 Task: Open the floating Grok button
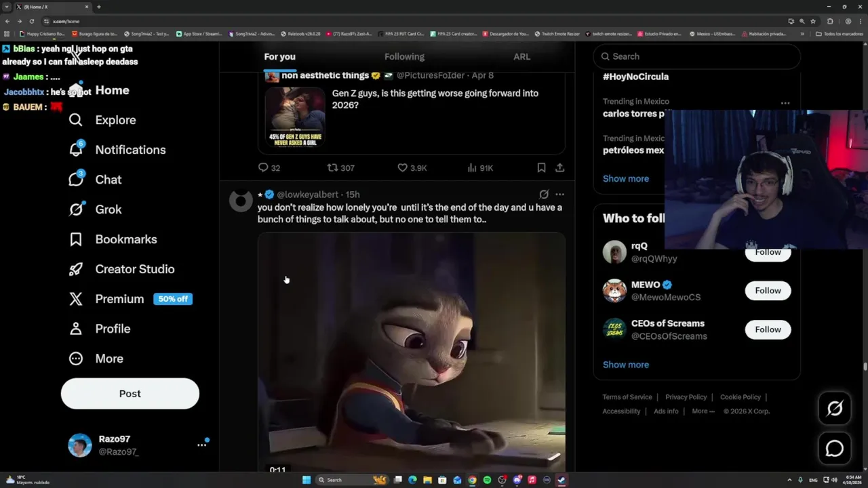(835, 408)
